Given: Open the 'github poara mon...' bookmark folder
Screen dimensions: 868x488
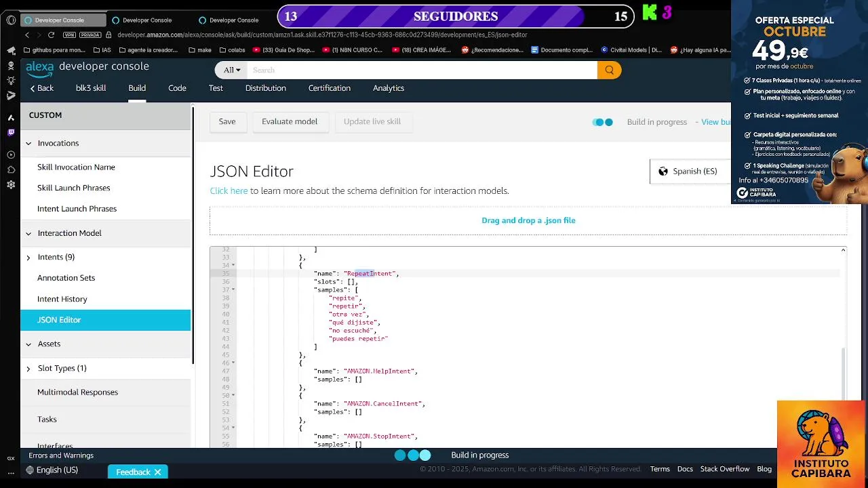Looking at the screenshot, I should [x=54, y=50].
